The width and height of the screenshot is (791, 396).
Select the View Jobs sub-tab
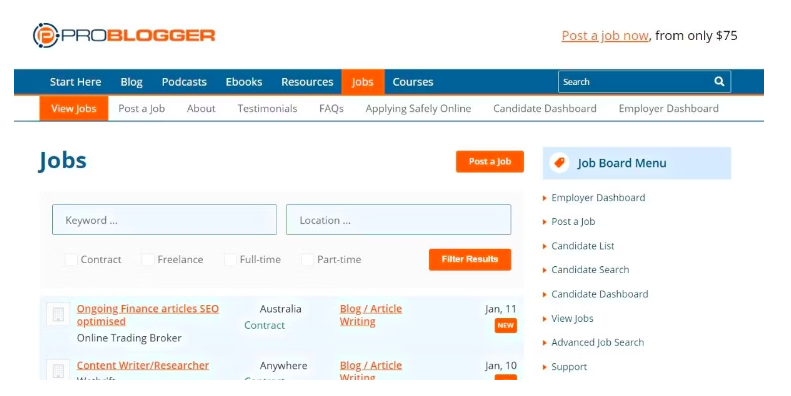tap(74, 108)
